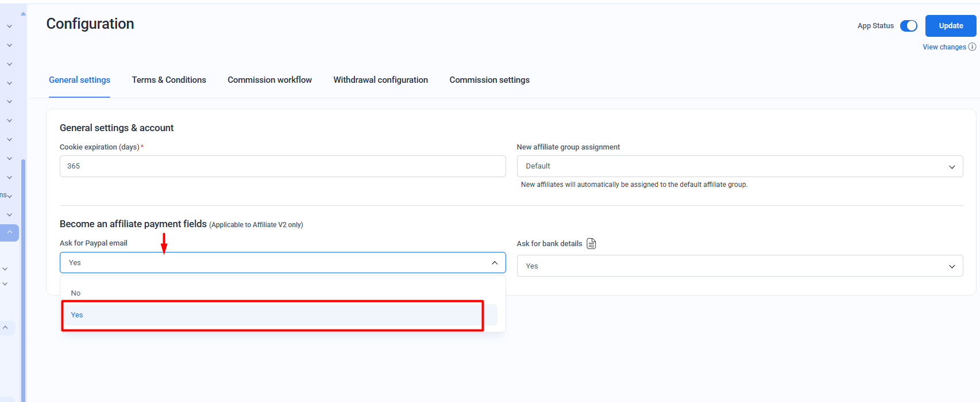Open the Withdrawal configuration tab
The width and height of the screenshot is (980, 402).
[380, 80]
